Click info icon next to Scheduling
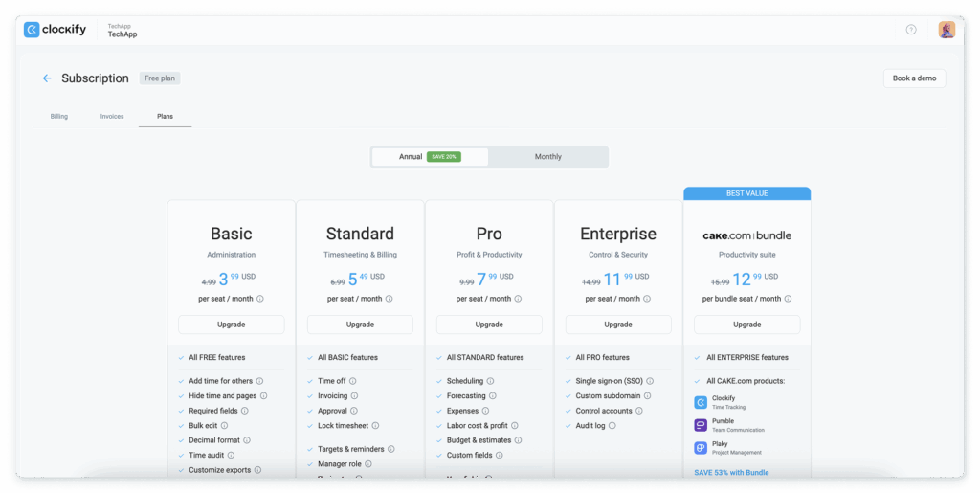This screenshot has height=493, width=980. click(492, 381)
